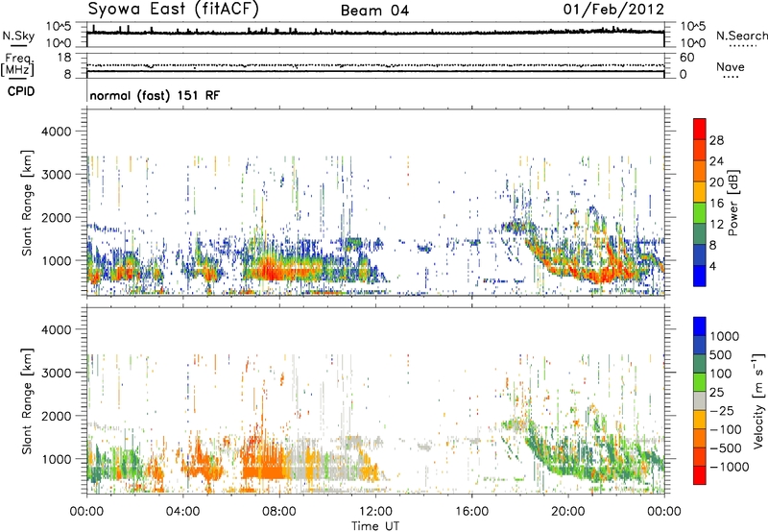The width and height of the screenshot is (768, 532).
Task: Click the '16' Power scale value
Action: pyautogui.click(x=716, y=204)
